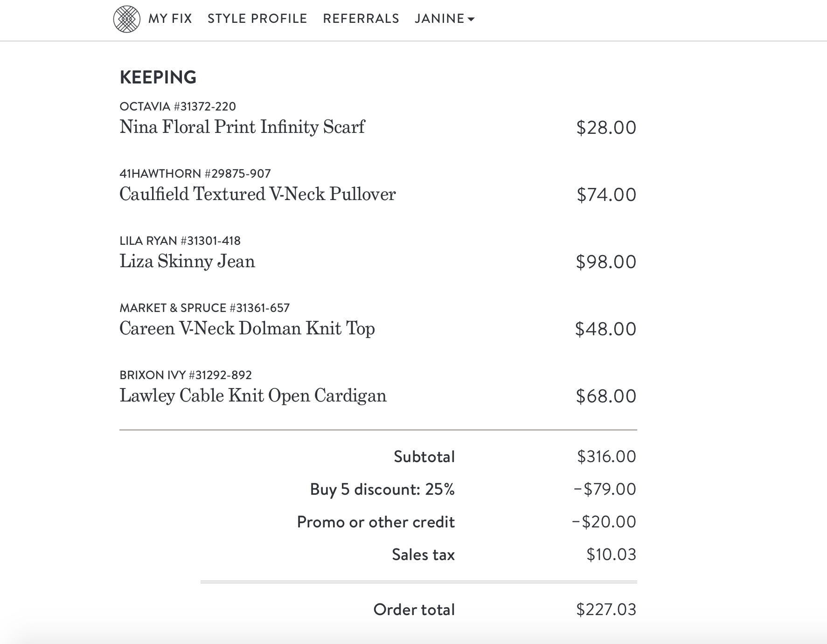Select the Nina Floral Print Infinity Scarf item

[242, 127]
